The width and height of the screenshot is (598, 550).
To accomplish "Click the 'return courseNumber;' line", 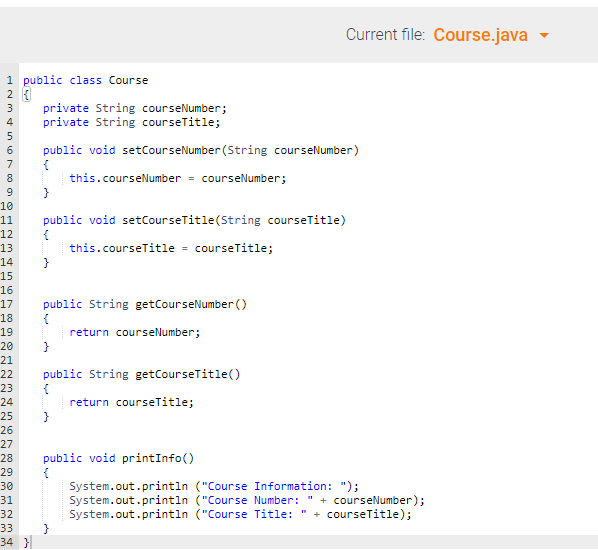I will (x=135, y=332).
